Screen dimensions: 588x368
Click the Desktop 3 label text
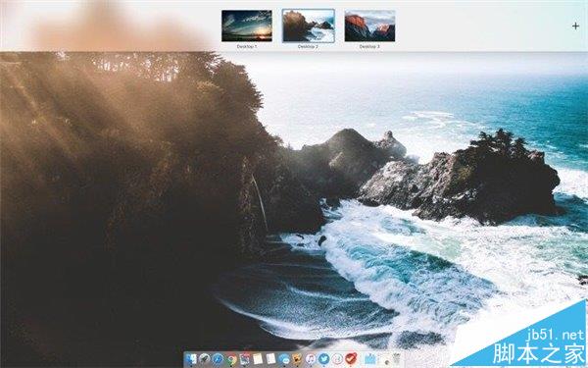click(x=369, y=46)
